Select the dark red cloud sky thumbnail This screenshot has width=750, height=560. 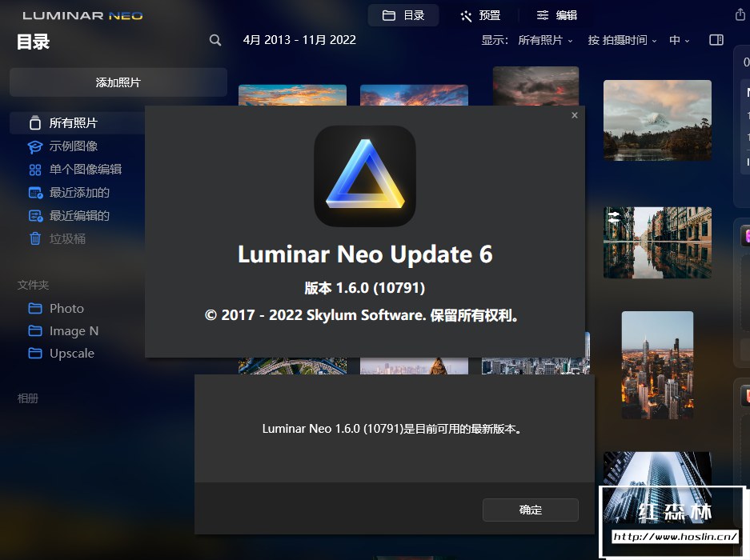(x=535, y=86)
